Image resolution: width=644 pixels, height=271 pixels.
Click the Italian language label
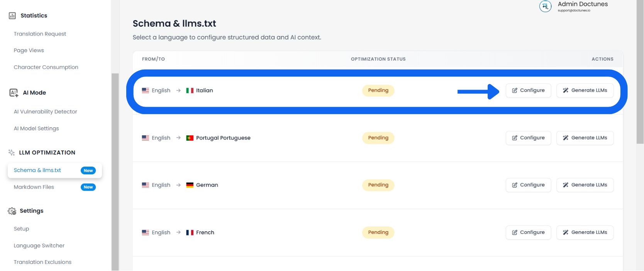point(204,90)
